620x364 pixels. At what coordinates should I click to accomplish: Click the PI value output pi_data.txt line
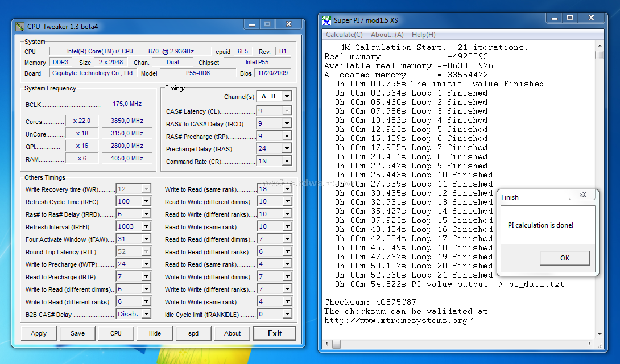click(x=449, y=284)
